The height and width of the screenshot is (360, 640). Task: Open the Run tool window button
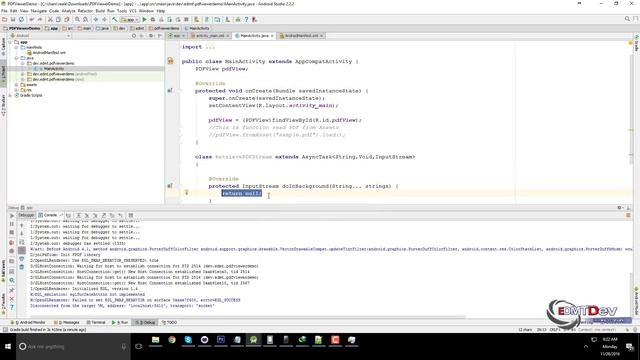click(x=120, y=322)
